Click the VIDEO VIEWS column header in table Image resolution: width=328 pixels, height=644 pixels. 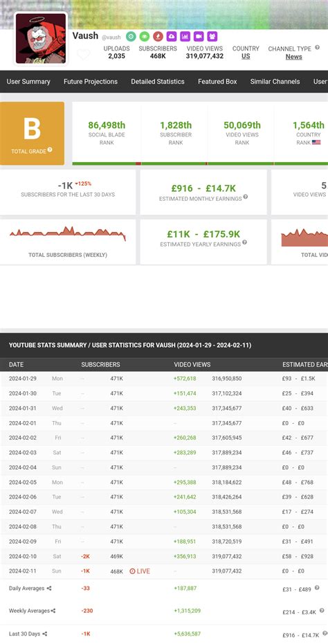pyautogui.click(x=192, y=364)
